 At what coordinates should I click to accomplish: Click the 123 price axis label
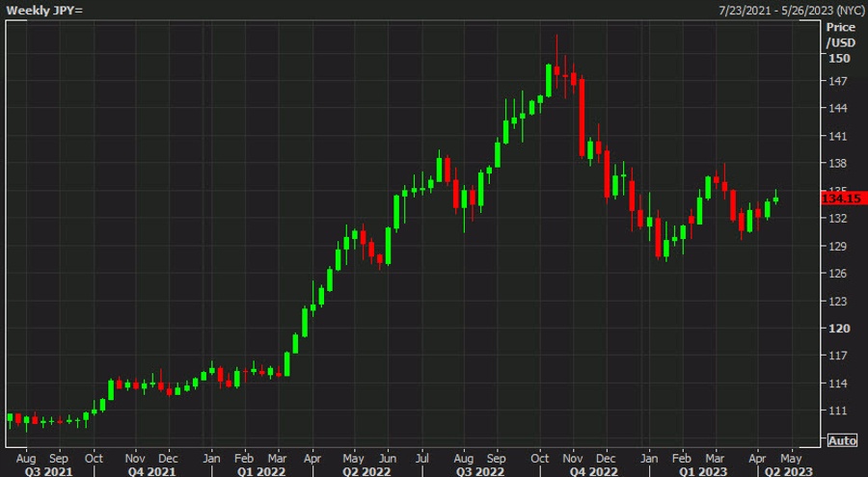[x=837, y=301]
